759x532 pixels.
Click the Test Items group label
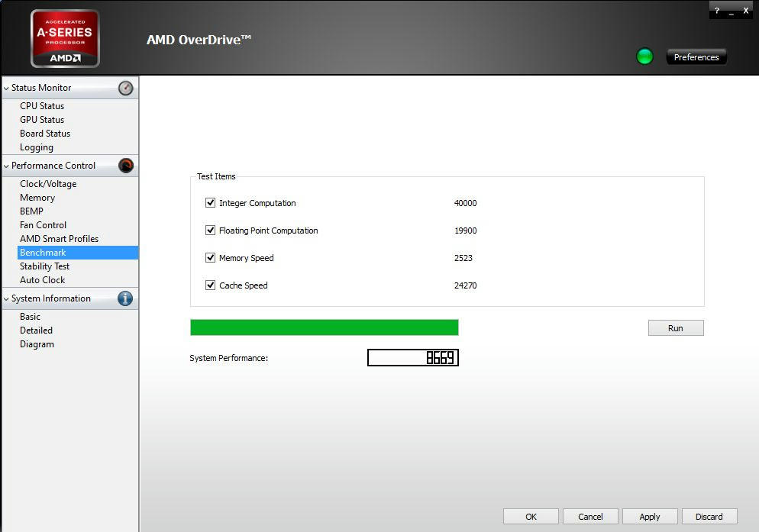(x=216, y=176)
